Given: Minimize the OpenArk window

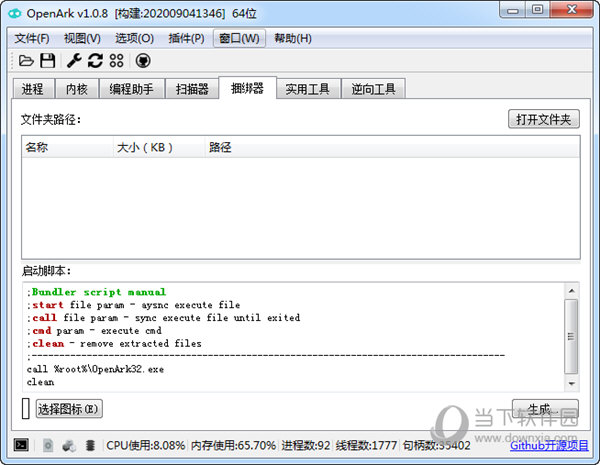Looking at the screenshot, I should click(x=512, y=10).
